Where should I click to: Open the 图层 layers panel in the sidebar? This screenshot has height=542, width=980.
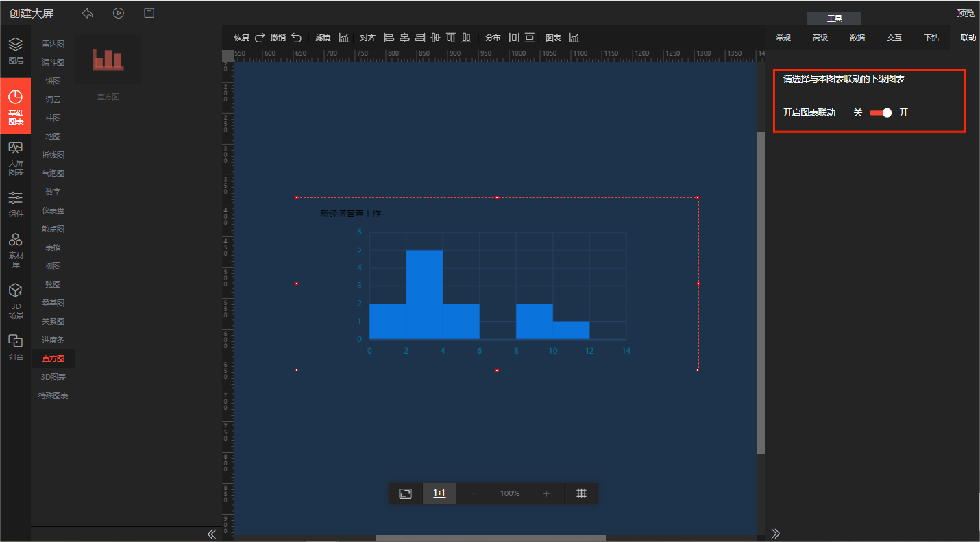click(15, 51)
